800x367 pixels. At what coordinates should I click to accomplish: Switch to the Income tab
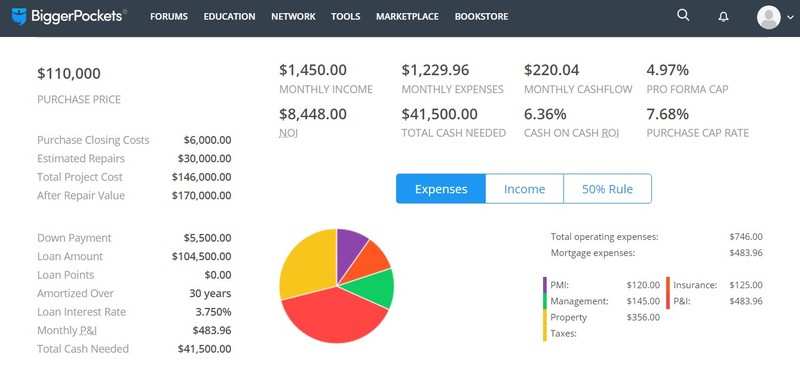[x=524, y=189]
